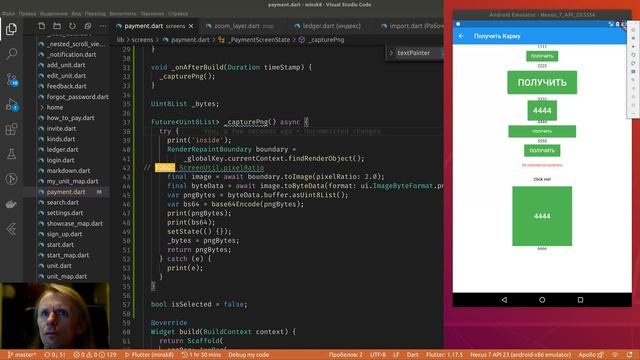Close the payment.dart editor tab
The image size is (640, 360).
click(191, 26)
